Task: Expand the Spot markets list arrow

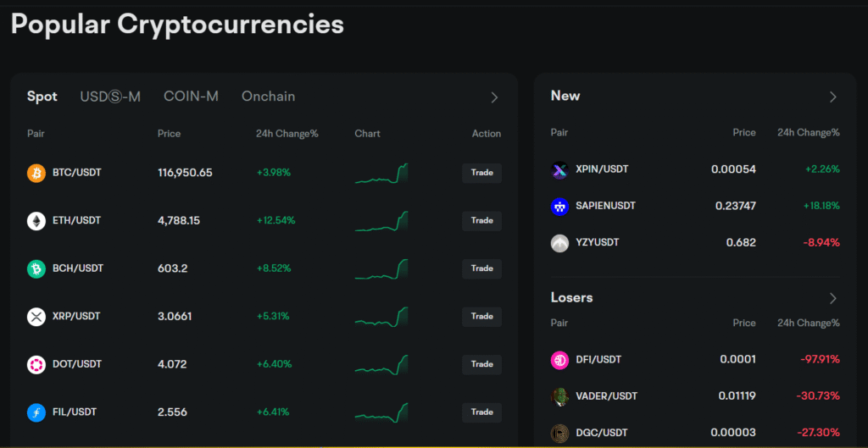Action: click(x=494, y=97)
